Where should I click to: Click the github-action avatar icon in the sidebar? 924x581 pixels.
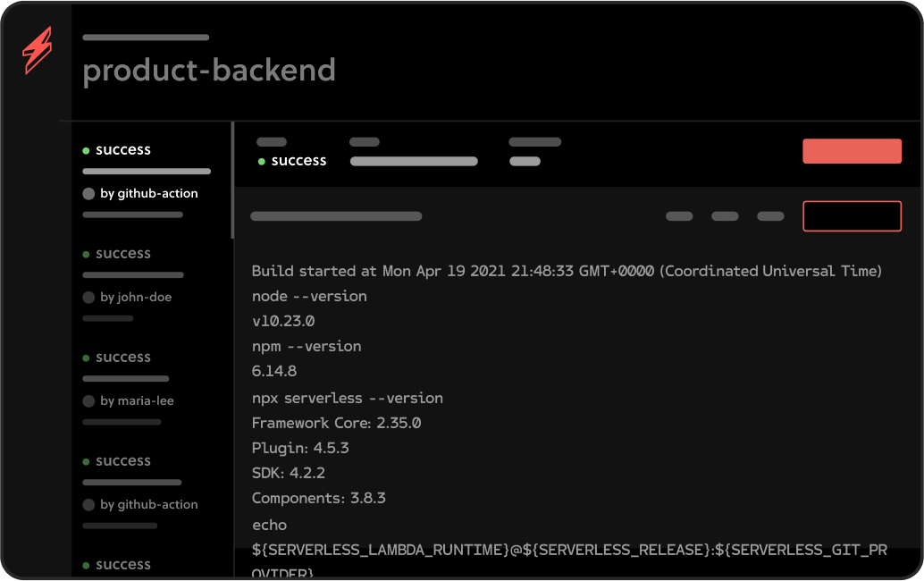[x=88, y=193]
